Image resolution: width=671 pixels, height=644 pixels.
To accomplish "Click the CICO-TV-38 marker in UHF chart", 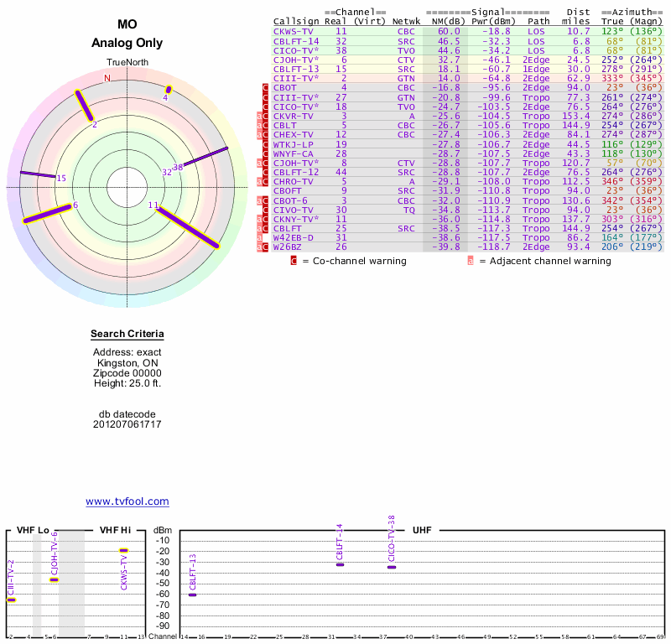I will 392,567.
